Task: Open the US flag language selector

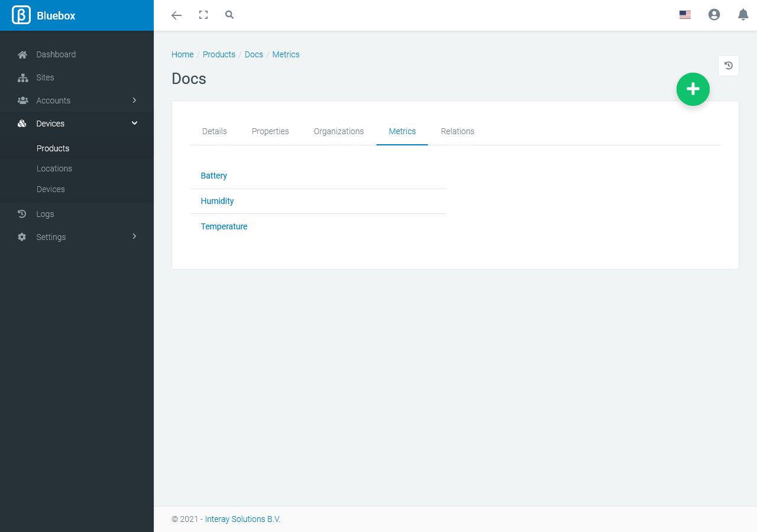Action: click(x=685, y=15)
